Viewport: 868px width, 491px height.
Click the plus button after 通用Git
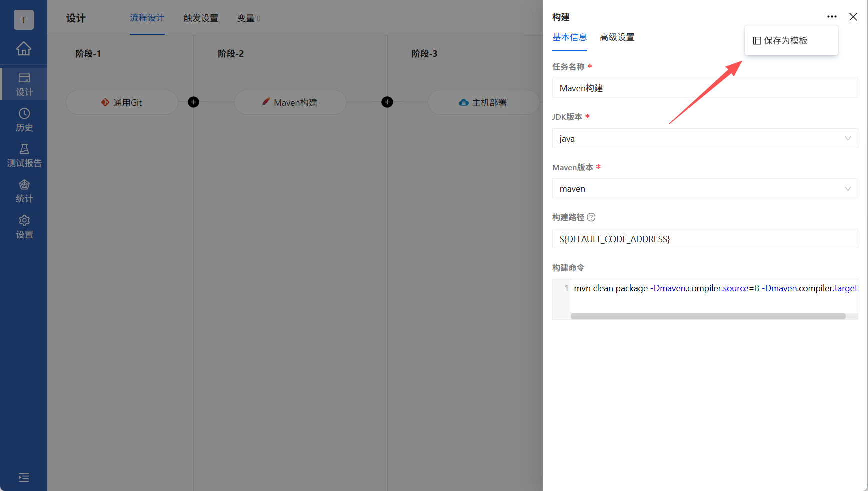click(193, 102)
